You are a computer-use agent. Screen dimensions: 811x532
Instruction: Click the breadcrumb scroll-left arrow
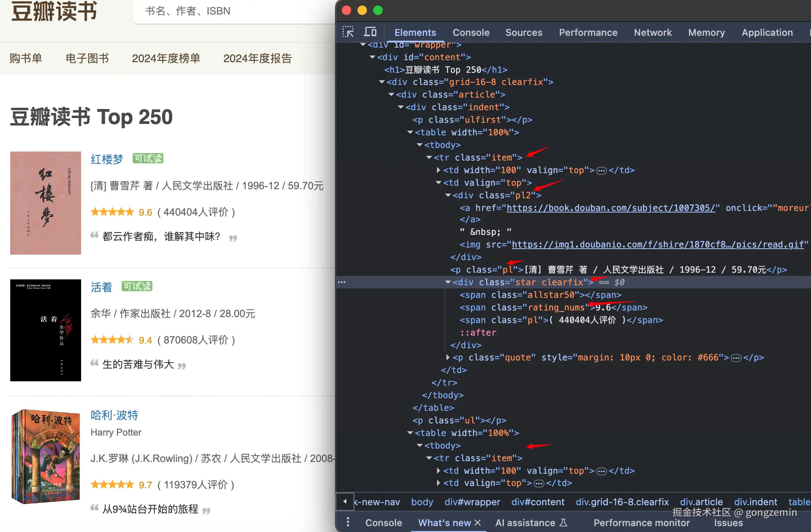[x=345, y=501]
